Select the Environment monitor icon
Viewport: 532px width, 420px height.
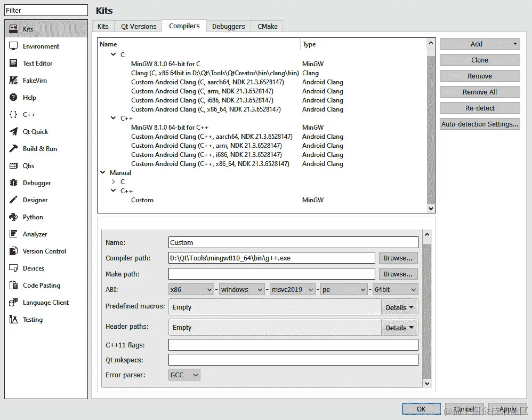pos(13,46)
